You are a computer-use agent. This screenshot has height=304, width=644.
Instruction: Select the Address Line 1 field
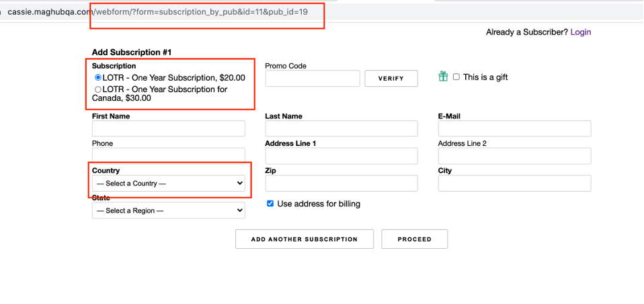(x=341, y=156)
